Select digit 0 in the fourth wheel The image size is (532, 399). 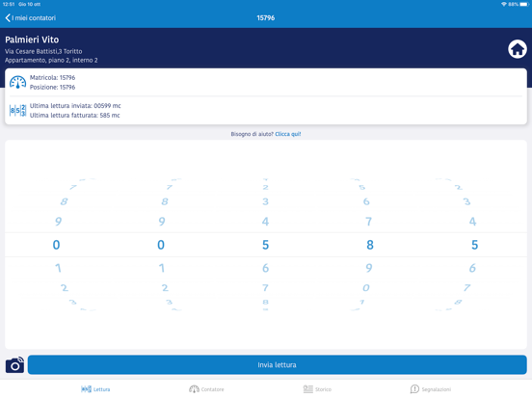tap(366, 288)
